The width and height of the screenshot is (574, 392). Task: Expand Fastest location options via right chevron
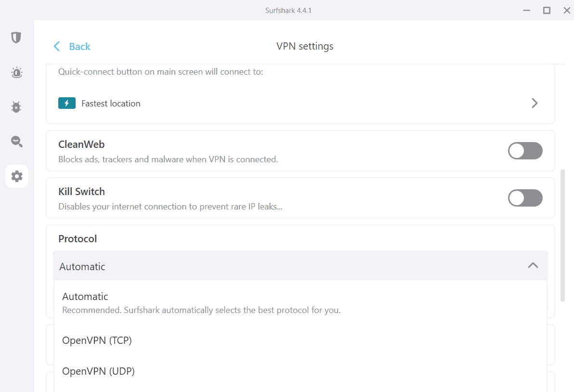pyautogui.click(x=534, y=103)
